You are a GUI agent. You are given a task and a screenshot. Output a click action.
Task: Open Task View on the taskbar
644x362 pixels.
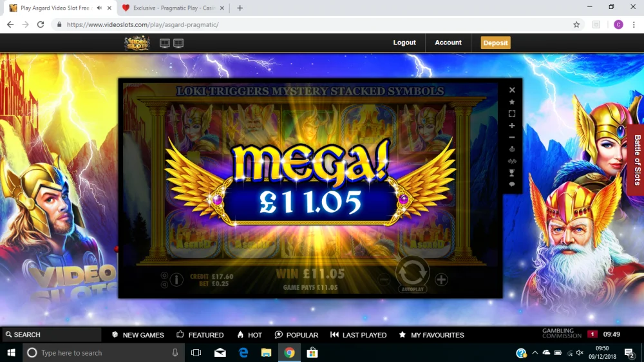(x=196, y=352)
